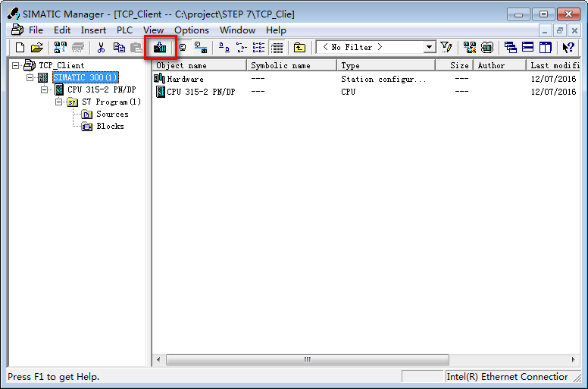Click the Tile Horizontally icon
The width and height of the screenshot is (588, 389).
tap(527, 47)
